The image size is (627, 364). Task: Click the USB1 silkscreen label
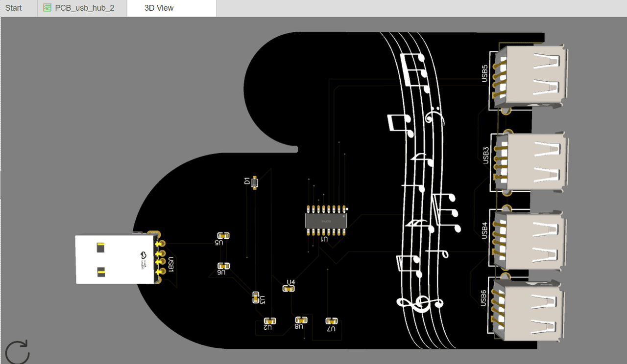[171, 264]
